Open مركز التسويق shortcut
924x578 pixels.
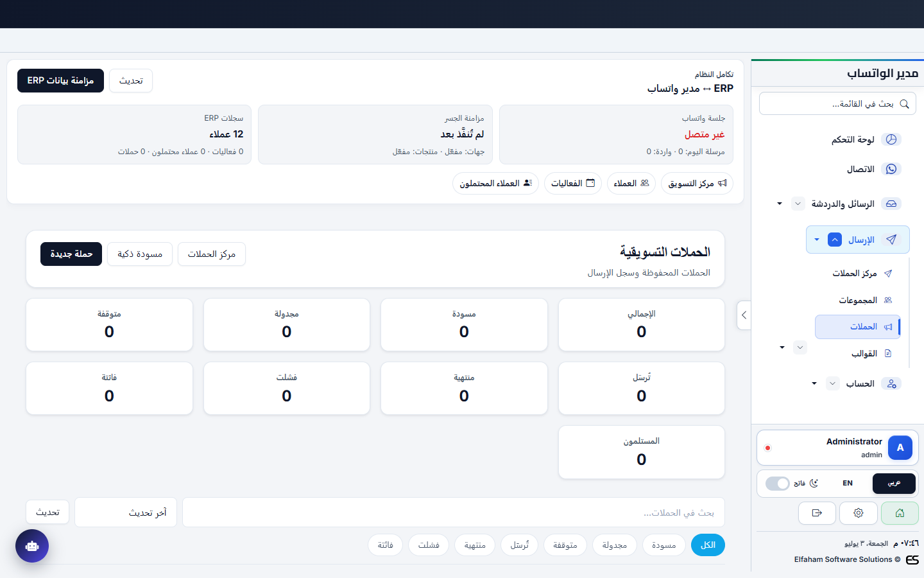(x=697, y=184)
